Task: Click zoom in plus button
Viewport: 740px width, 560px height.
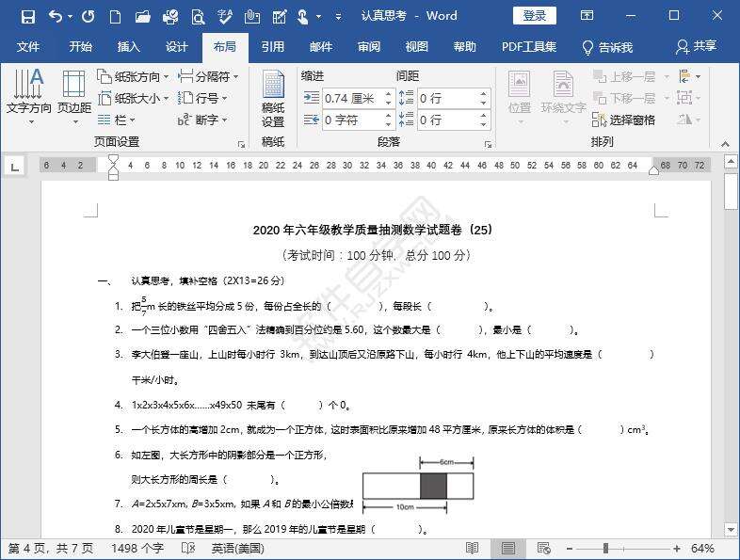Action: [677, 549]
